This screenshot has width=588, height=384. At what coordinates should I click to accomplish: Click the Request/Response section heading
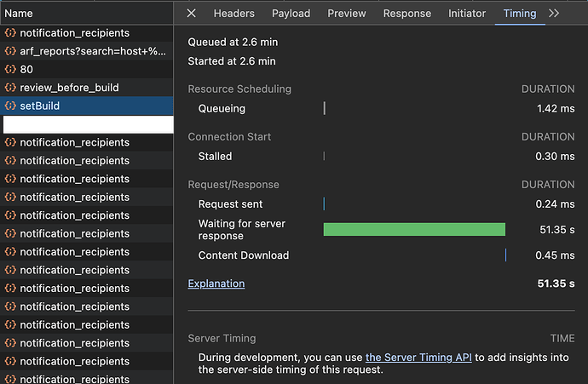(233, 185)
